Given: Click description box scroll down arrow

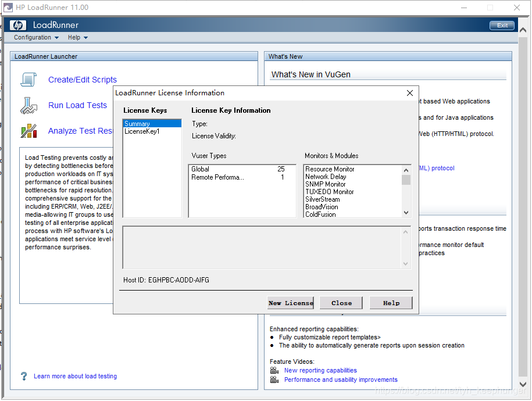Looking at the screenshot, I should pos(405,264).
